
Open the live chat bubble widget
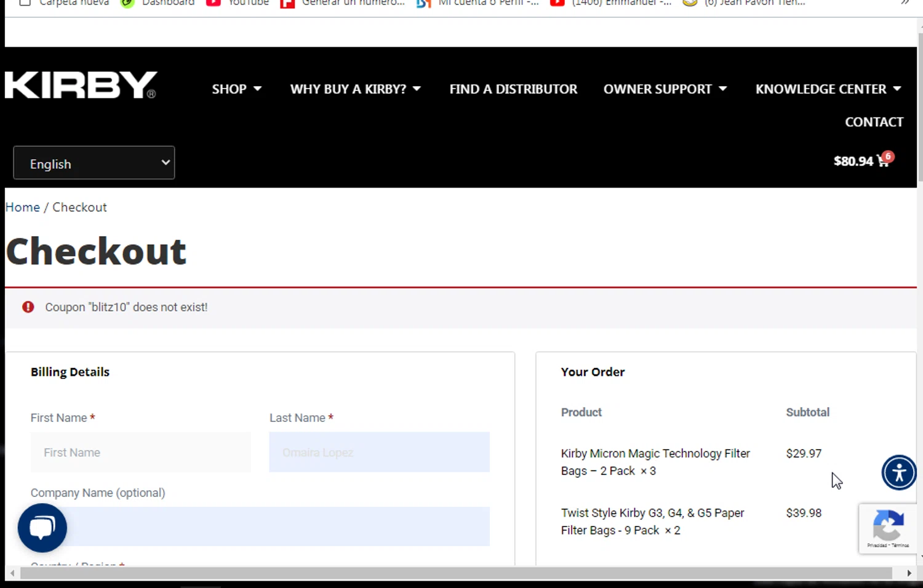42,528
